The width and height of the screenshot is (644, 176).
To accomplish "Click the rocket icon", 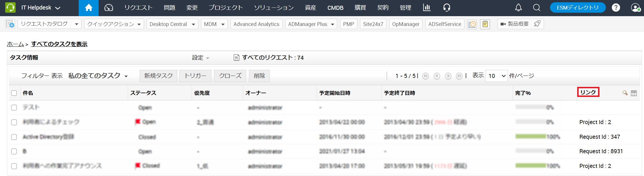I will (537, 24).
